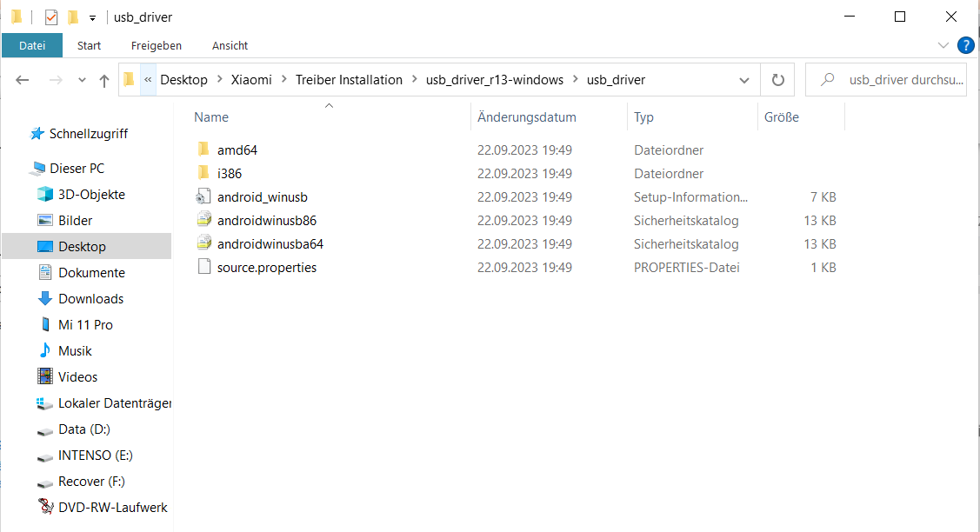This screenshot has width=980, height=532.
Task: Select the source.properties file icon
Action: [203, 268]
